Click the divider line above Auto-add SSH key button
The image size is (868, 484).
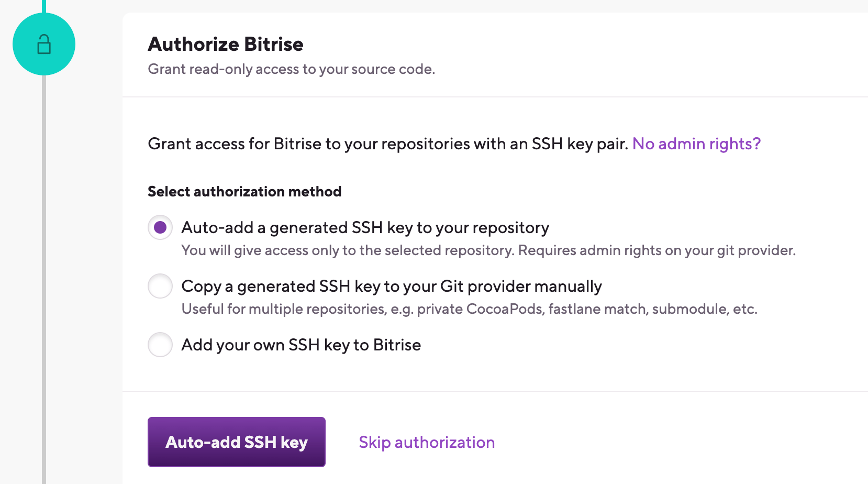(495, 391)
